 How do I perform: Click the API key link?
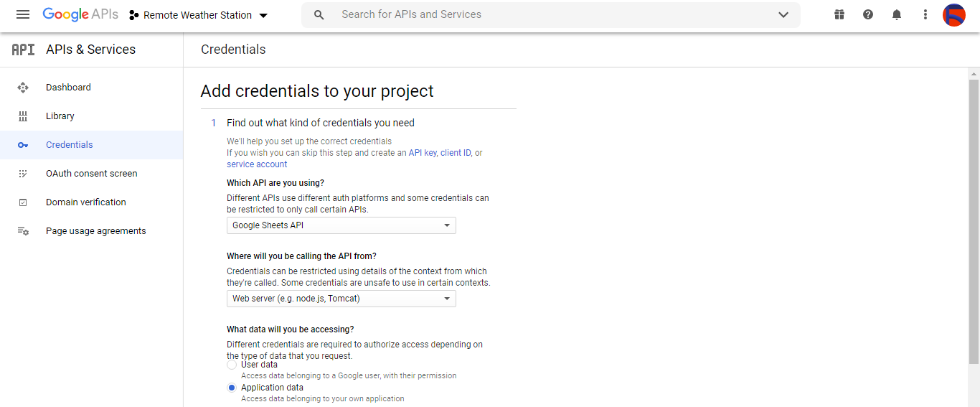pyautogui.click(x=422, y=153)
